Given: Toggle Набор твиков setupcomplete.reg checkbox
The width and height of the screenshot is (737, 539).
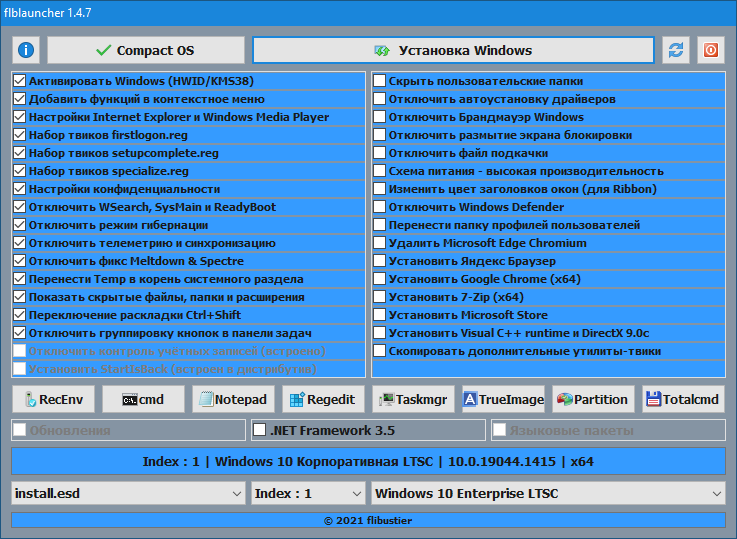Looking at the screenshot, I should tap(19, 153).
